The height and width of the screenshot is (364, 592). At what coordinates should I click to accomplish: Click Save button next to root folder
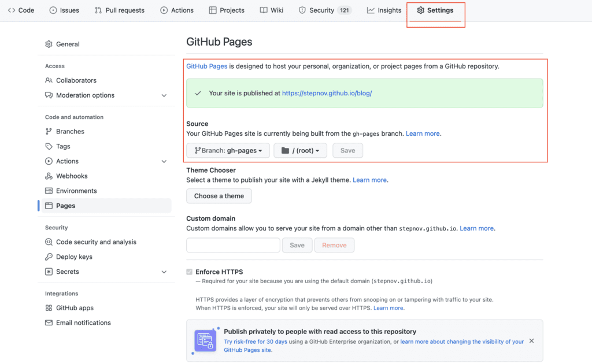coord(347,150)
